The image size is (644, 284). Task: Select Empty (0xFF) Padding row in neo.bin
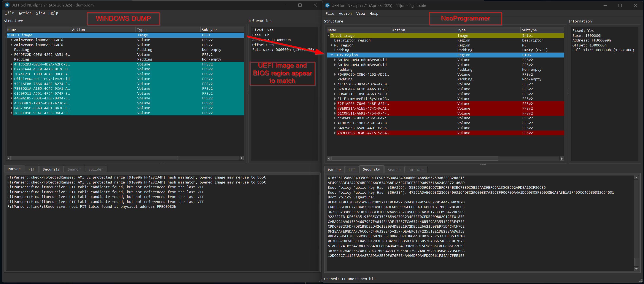(445, 50)
